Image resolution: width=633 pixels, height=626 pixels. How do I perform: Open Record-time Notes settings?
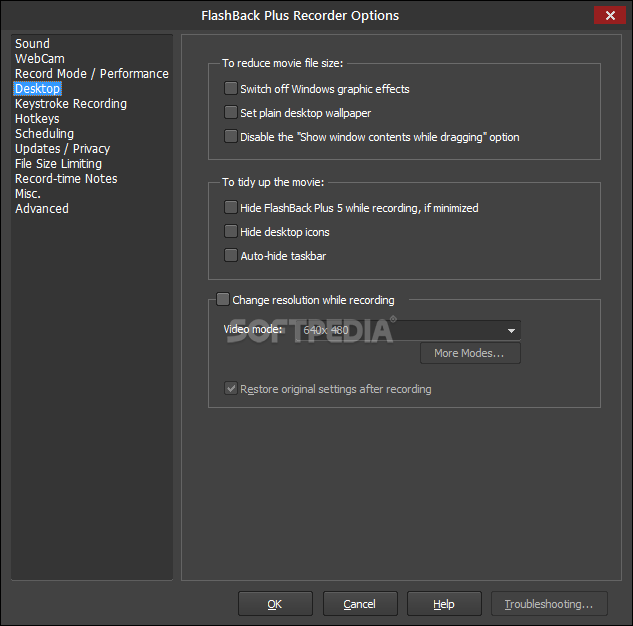pos(66,178)
